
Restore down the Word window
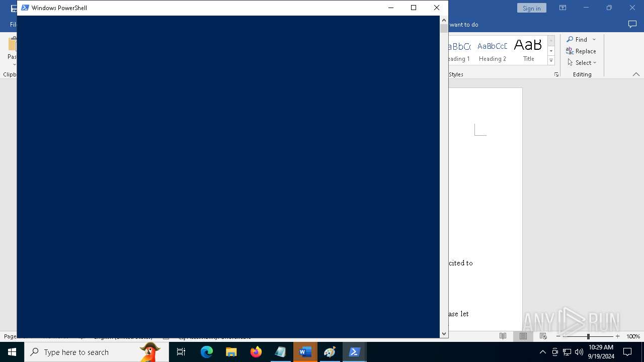609,8
